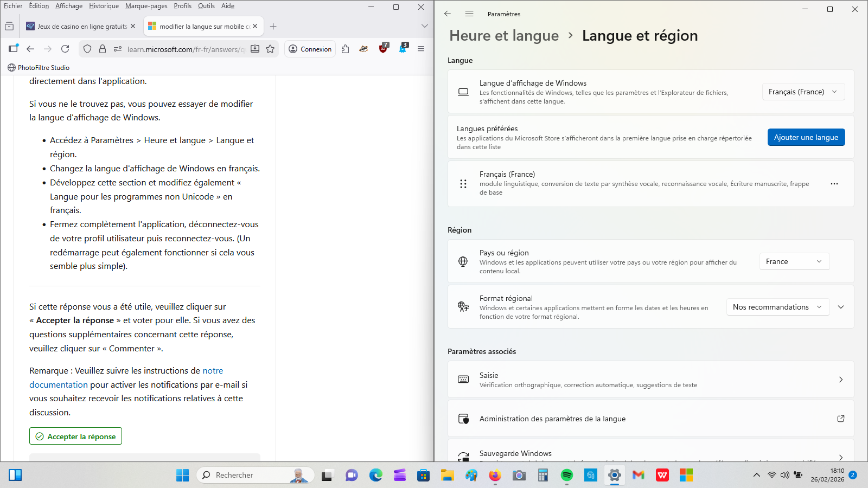Viewport: 868px width, 488px height.
Task: Reload the page in Firefox
Action: 65,49
